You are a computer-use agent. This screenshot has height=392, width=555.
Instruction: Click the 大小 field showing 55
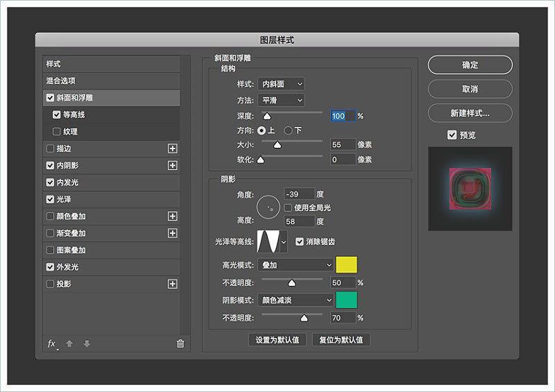click(x=343, y=144)
